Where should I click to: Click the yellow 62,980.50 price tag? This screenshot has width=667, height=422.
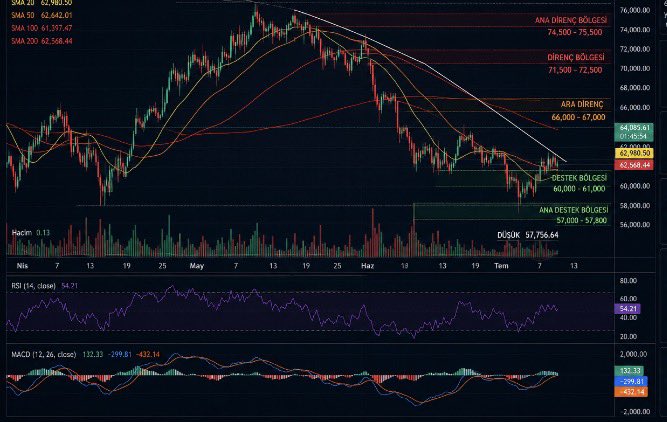click(634, 153)
